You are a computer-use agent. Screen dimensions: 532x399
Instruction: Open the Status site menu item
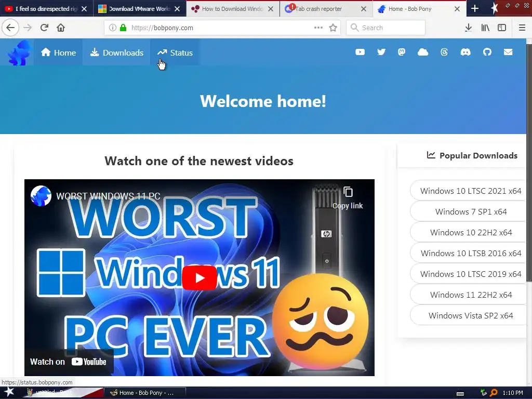175,52
